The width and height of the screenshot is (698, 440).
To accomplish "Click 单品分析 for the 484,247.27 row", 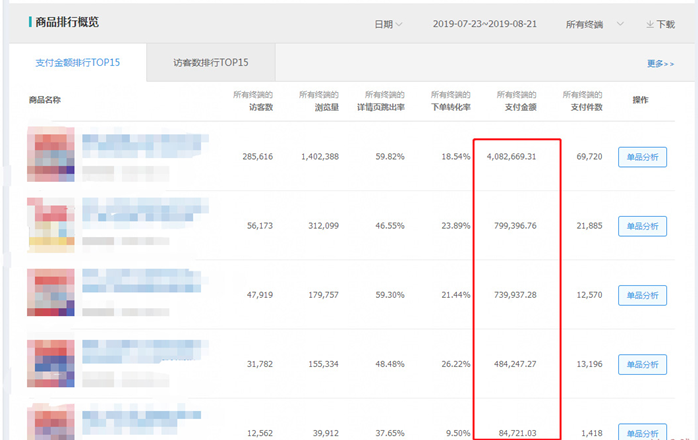I will click(x=642, y=364).
